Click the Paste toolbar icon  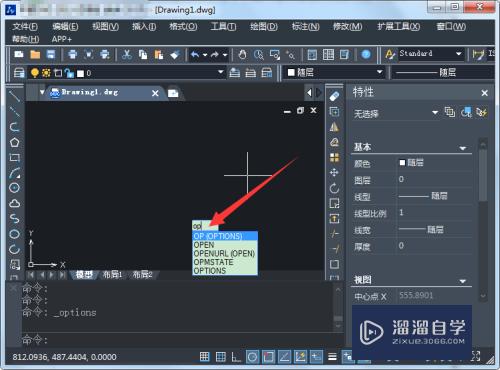(159, 55)
